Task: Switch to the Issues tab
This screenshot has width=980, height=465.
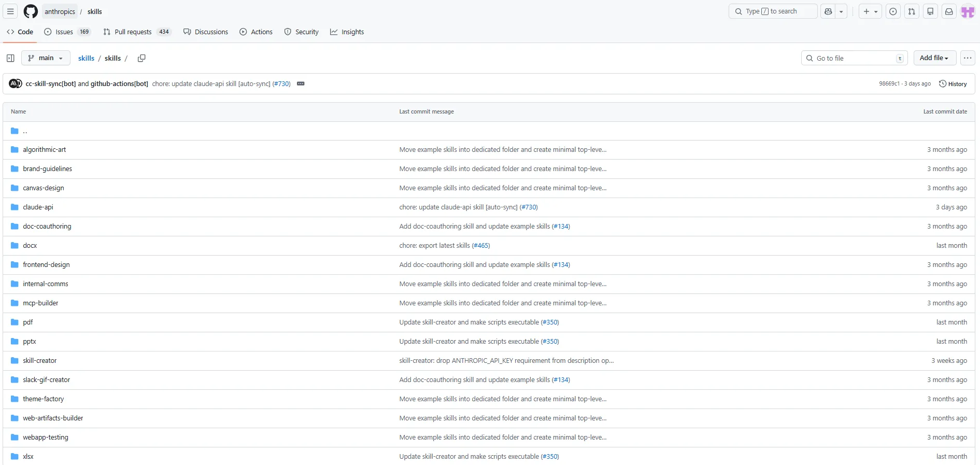Action: [67, 32]
